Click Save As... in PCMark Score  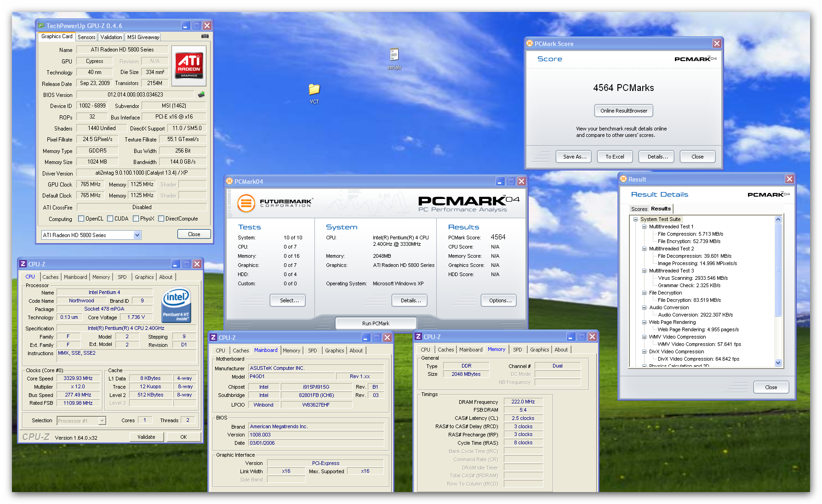(x=575, y=157)
